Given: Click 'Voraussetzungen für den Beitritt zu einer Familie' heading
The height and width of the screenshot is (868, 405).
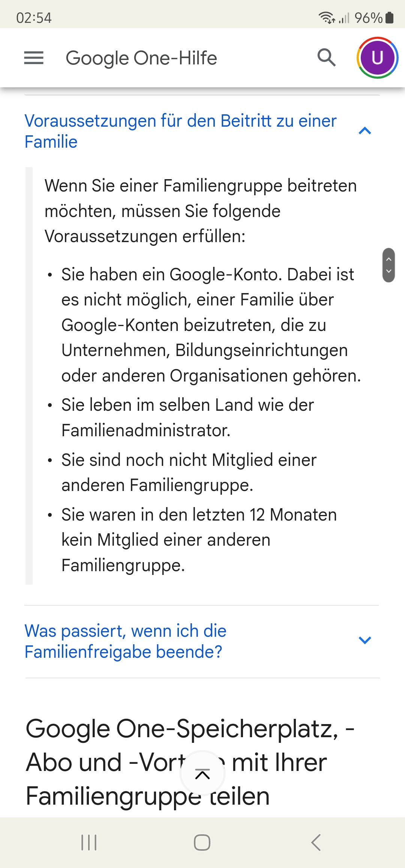Looking at the screenshot, I should click(x=180, y=131).
